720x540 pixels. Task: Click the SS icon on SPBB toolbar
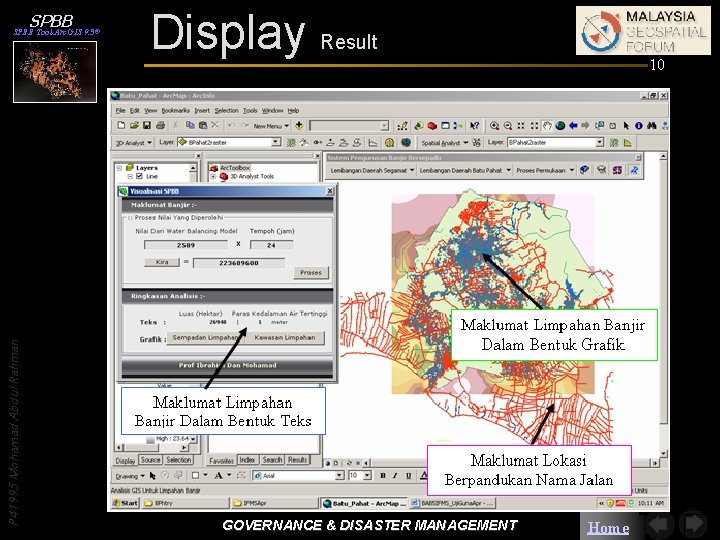click(x=617, y=170)
